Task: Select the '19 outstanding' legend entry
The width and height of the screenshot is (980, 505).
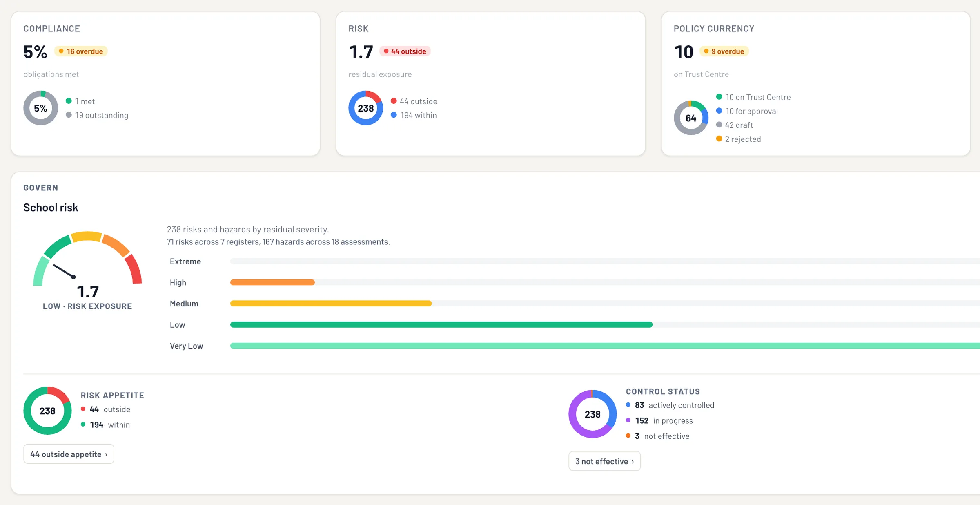Action: tap(97, 115)
